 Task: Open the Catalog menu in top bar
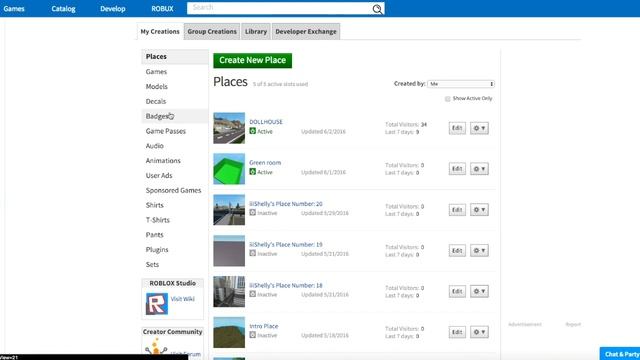[x=63, y=9]
